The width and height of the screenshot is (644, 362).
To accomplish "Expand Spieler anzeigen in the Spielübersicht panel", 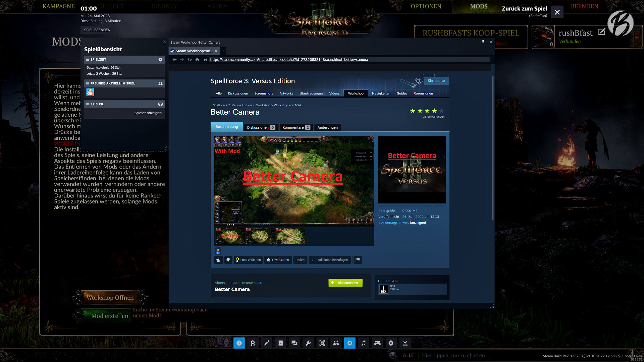I will pyautogui.click(x=148, y=113).
